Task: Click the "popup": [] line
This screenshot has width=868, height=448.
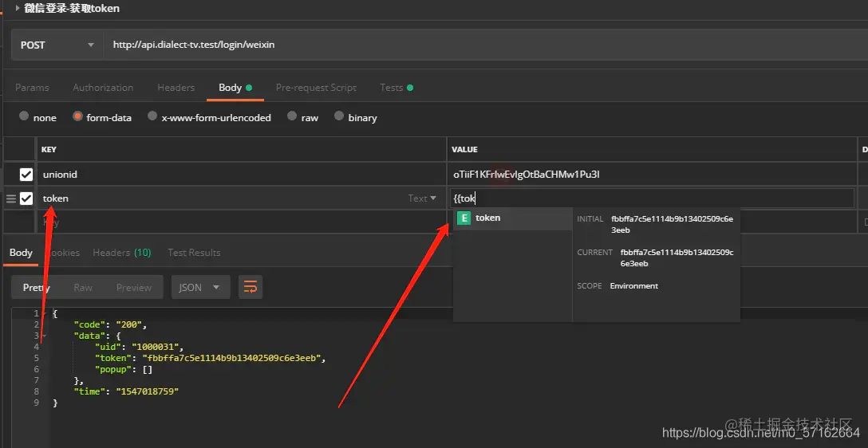Action: point(124,369)
